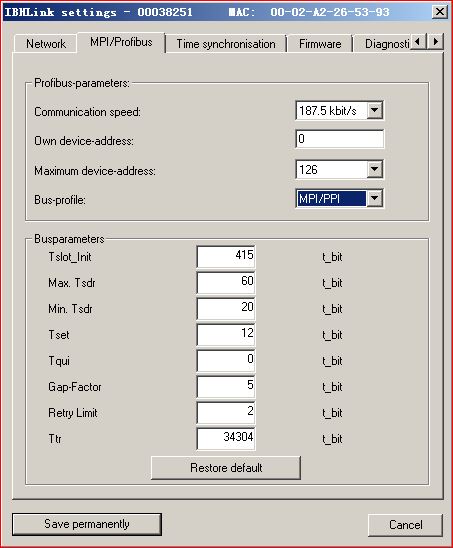
Task: Close the IBHLink settings dialog
Action: (x=439, y=12)
